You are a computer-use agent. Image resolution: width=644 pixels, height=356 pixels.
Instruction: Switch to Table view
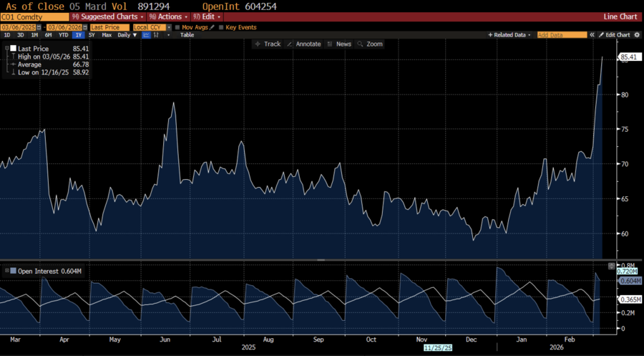(x=187, y=34)
